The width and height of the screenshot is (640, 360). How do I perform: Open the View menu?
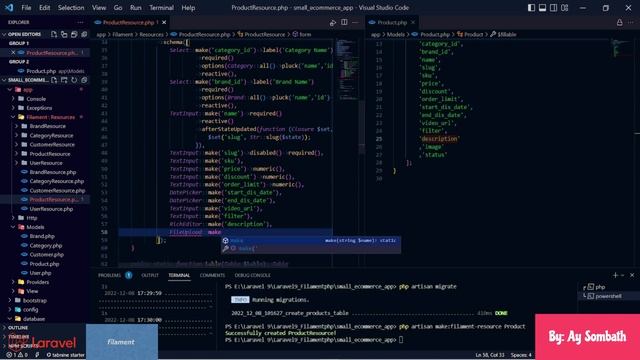pos(99,8)
